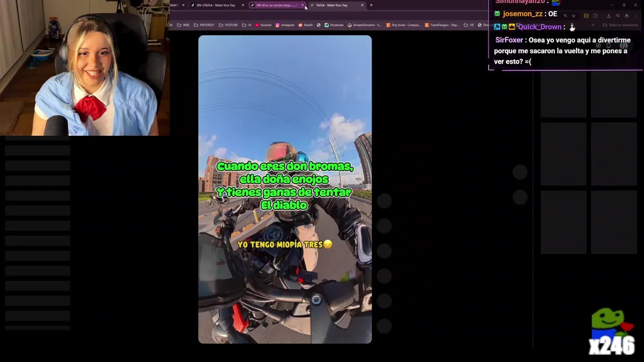
Task: Bookmark this page with the star icon
Action: (574, 16)
